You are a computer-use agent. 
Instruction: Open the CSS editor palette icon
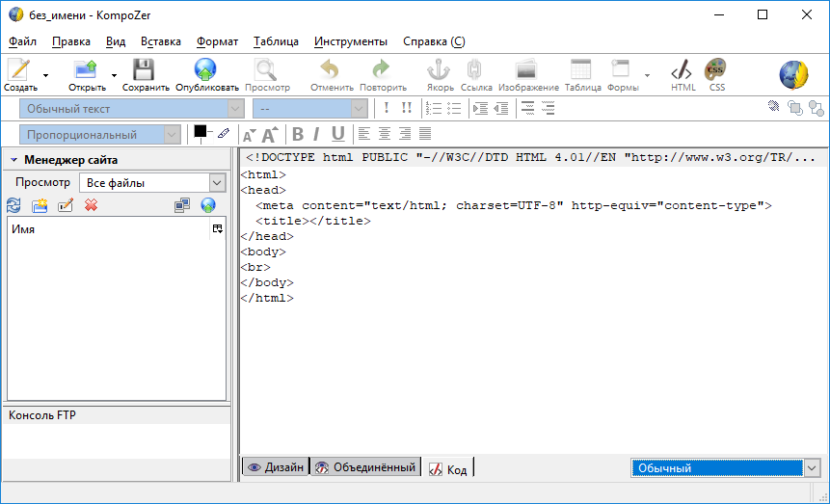715,70
